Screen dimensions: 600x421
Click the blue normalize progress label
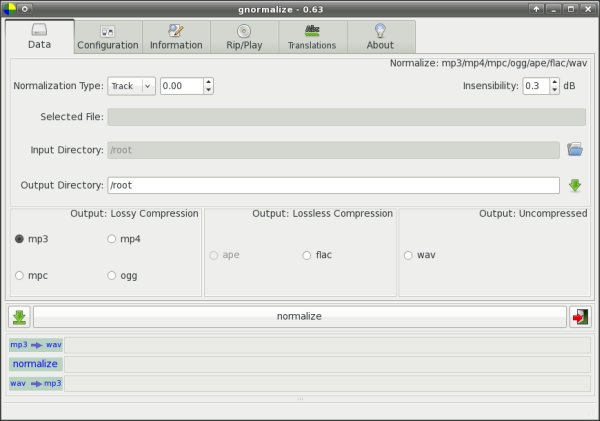coord(36,364)
